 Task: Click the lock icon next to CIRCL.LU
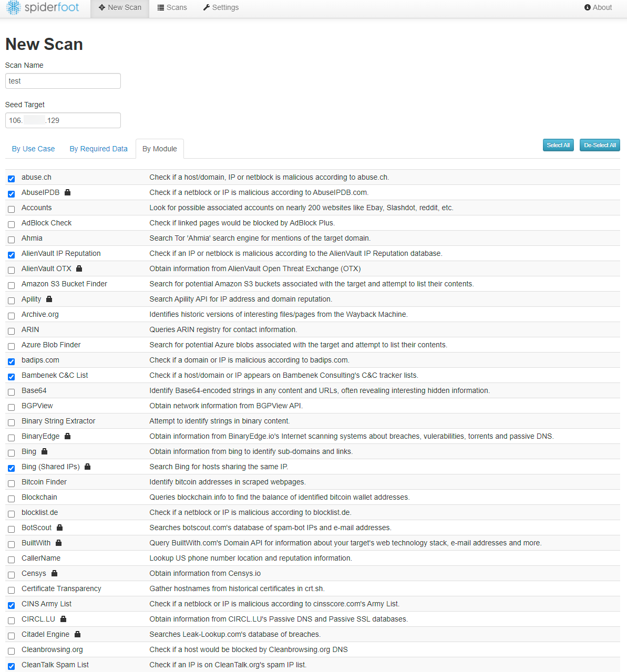(63, 619)
